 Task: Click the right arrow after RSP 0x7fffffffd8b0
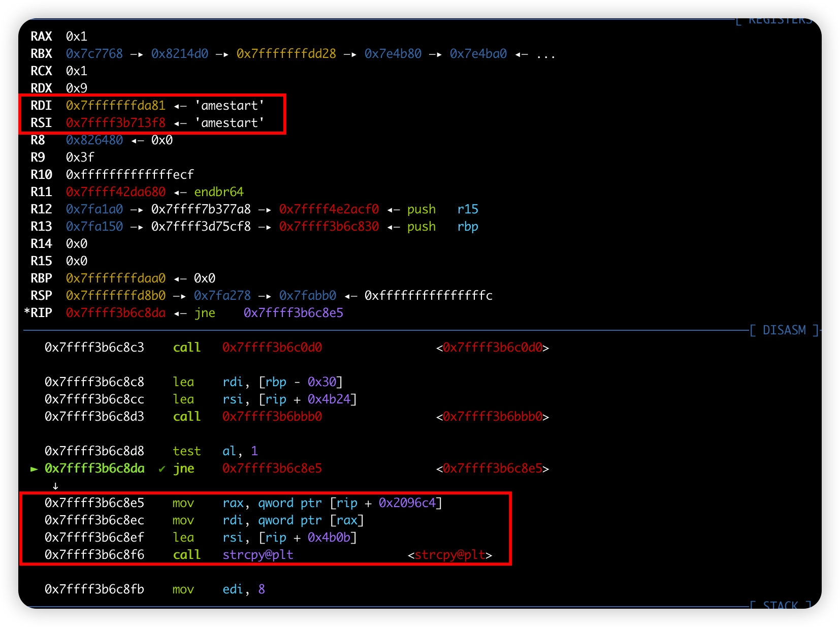tap(179, 296)
